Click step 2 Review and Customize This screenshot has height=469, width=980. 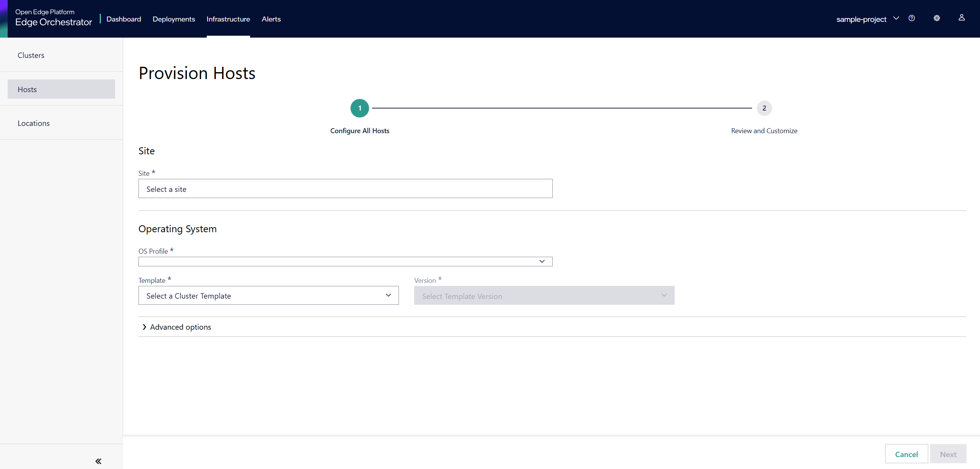[x=764, y=108]
